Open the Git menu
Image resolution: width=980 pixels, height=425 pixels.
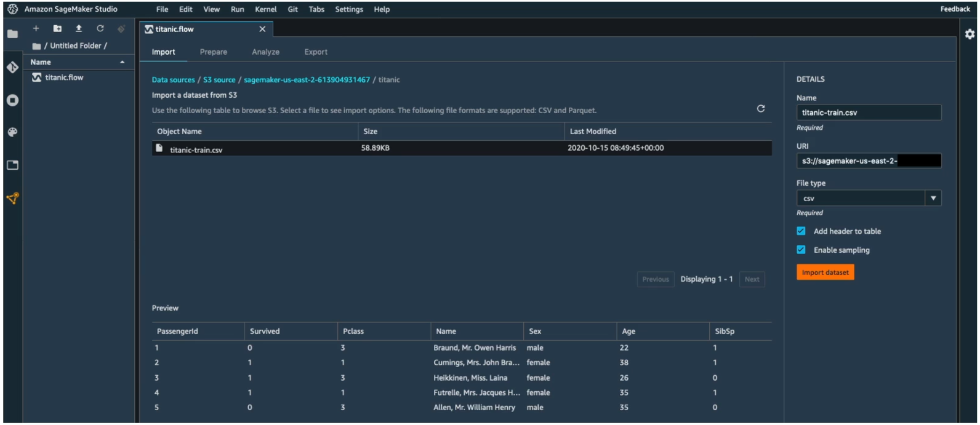pos(293,9)
